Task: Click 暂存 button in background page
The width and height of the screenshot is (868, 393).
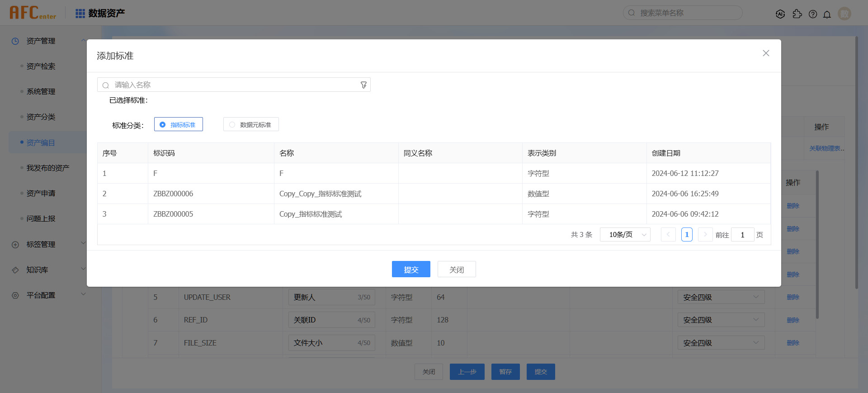Action: 505,372
